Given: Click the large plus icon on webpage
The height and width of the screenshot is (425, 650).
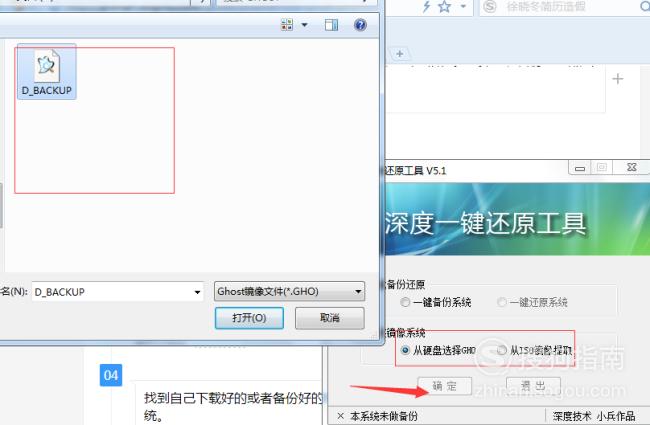Looking at the screenshot, I should (x=618, y=79).
